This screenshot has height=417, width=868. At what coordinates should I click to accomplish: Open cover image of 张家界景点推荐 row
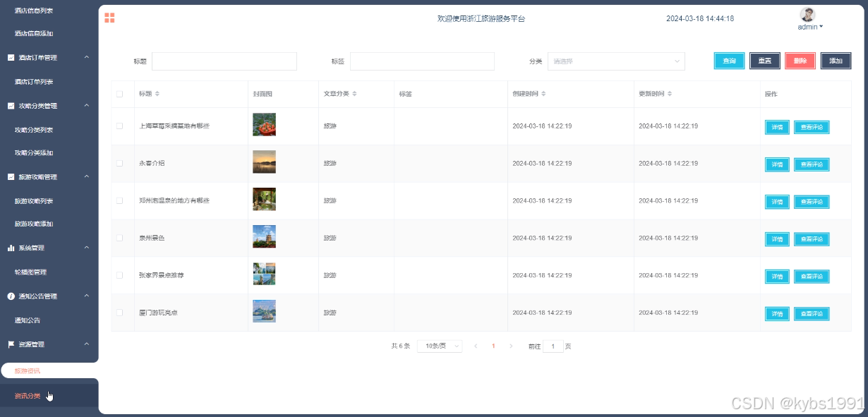click(x=264, y=274)
